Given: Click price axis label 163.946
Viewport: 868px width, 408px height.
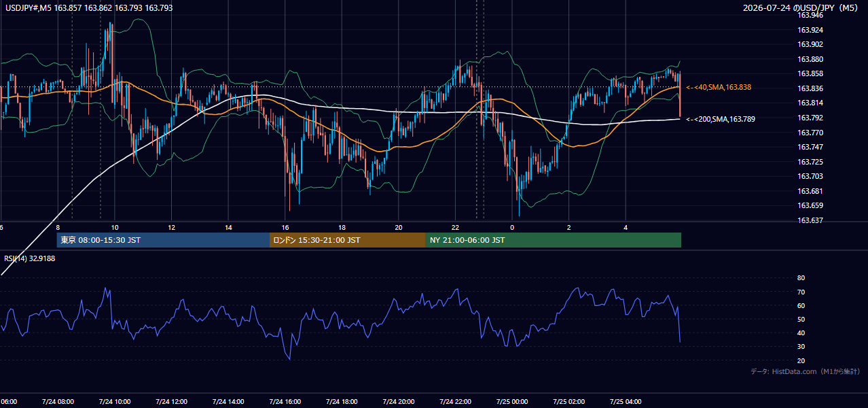Looking at the screenshot, I should 811,15.
